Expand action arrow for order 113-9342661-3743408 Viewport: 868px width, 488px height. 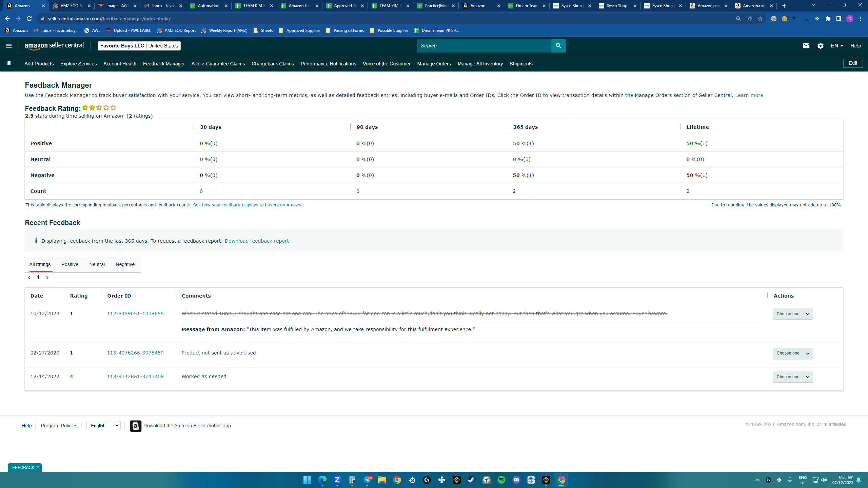[x=808, y=377]
